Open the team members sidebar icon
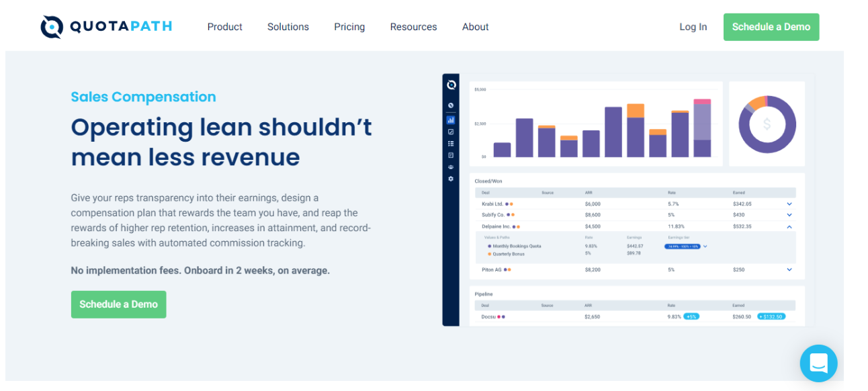Viewport: 868px width, 391px height. (x=451, y=167)
